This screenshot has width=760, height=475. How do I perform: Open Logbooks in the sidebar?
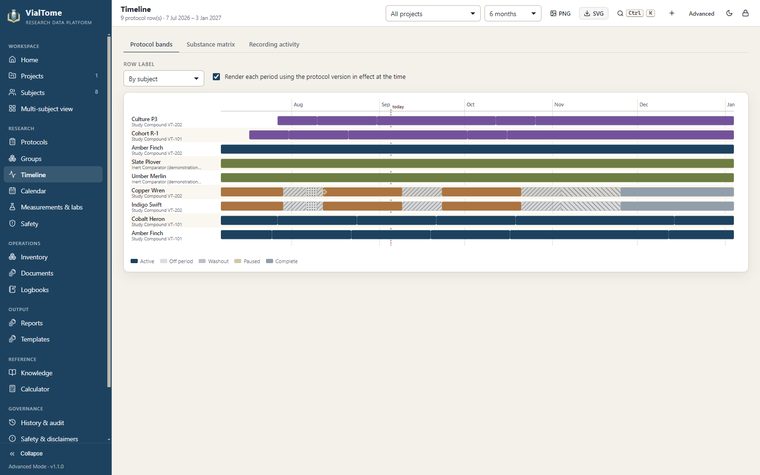coord(53,289)
